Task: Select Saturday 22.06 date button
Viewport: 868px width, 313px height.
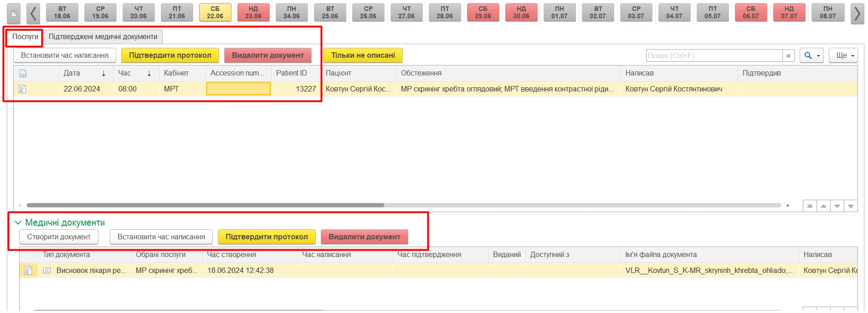Action: (x=215, y=13)
